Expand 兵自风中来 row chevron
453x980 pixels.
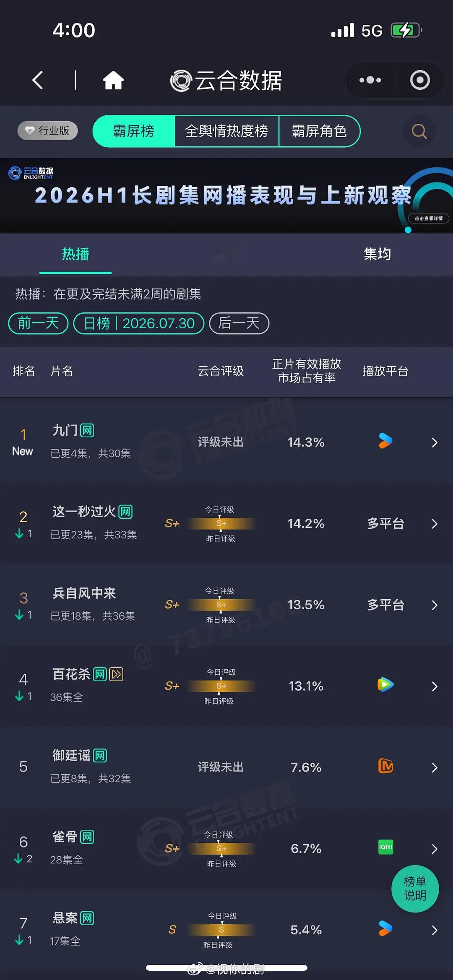tap(435, 605)
